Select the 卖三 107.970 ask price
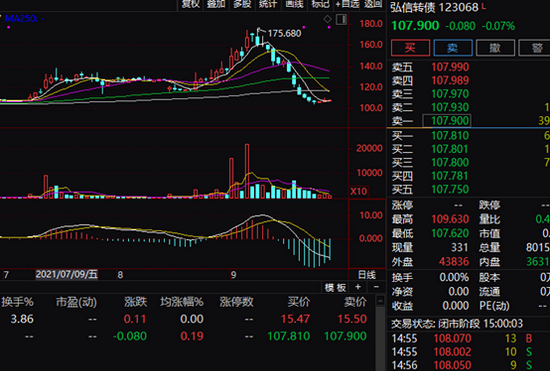 (x=450, y=94)
